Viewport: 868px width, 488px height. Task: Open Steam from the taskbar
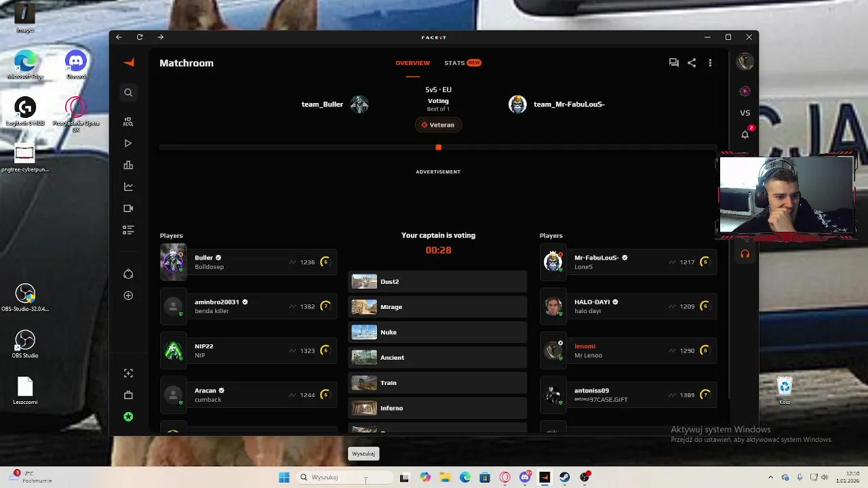click(x=564, y=477)
